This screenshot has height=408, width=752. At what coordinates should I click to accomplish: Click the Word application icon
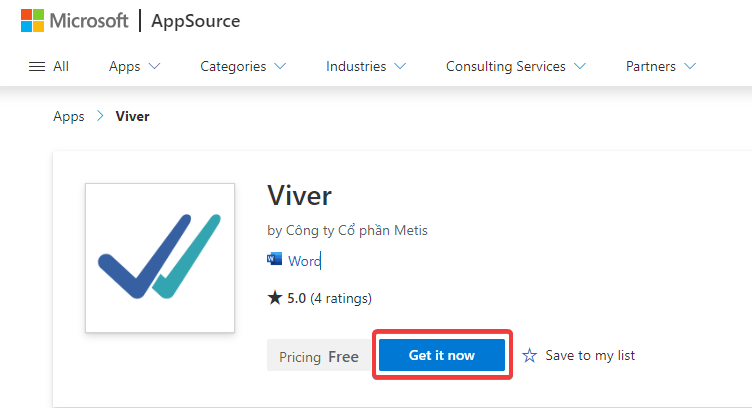coord(274,259)
